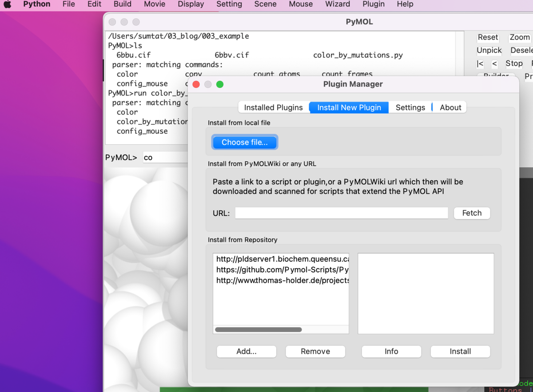Click Zoom in the PyMOL window

point(520,37)
